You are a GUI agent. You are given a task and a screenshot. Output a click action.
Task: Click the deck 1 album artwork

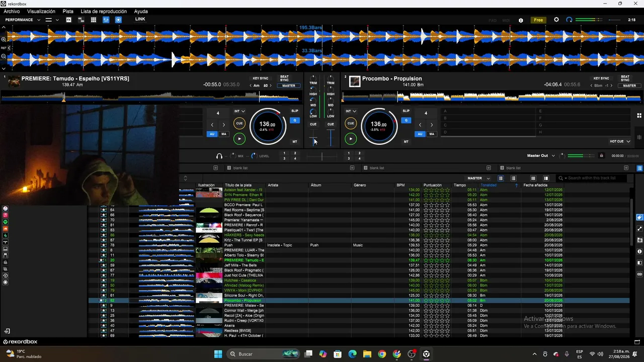click(x=14, y=81)
